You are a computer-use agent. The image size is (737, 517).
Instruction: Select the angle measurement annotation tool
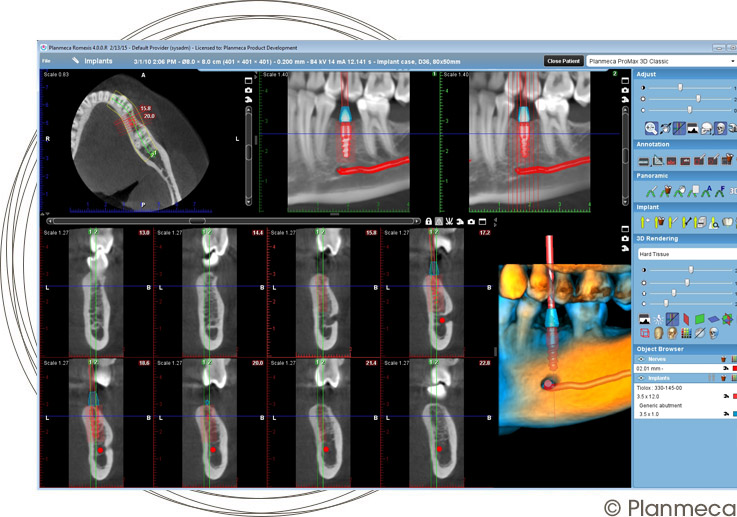(x=658, y=161)
